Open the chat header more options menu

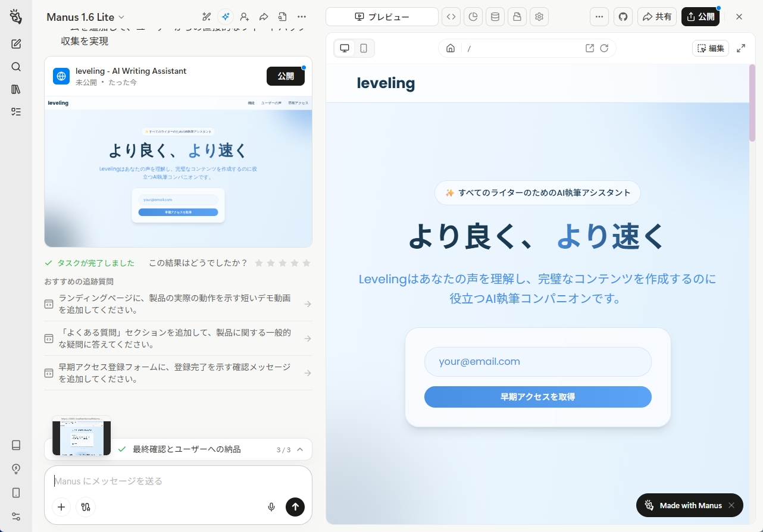302,17
